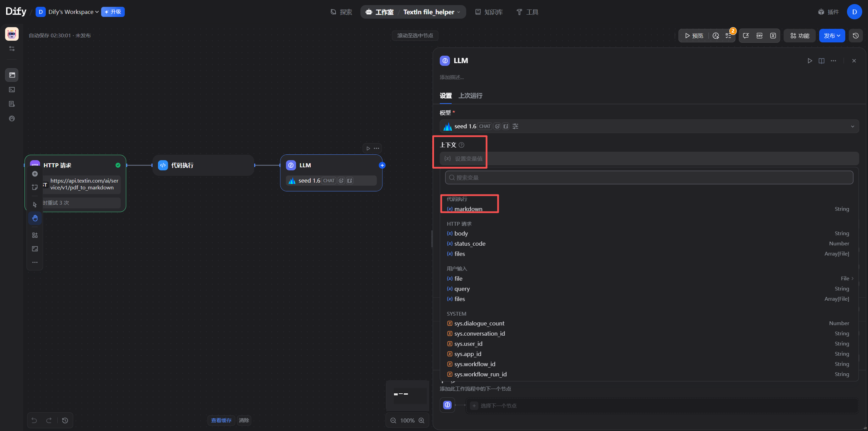Screen dimensions: 868x431
Task: Open the checklist icon with badge 2
Action: (x=728, y=36)
